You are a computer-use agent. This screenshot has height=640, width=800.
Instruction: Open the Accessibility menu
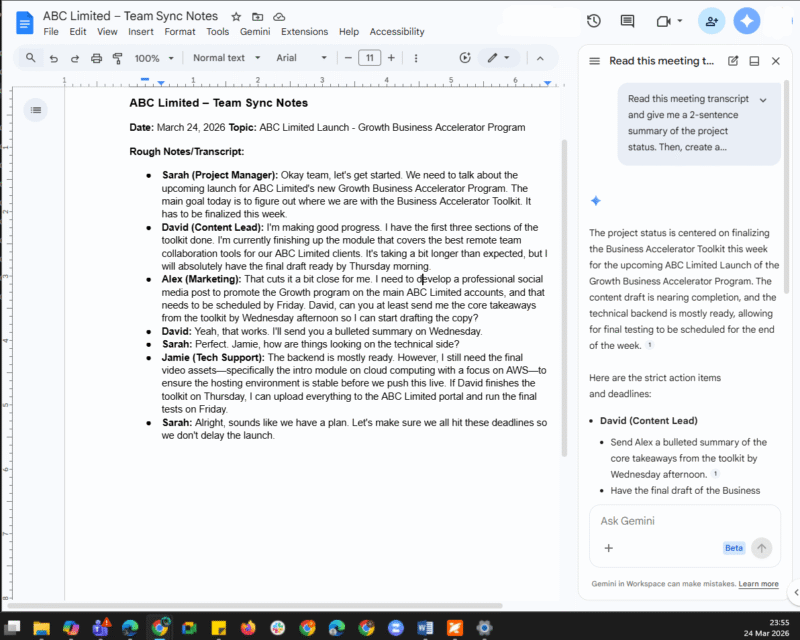397,32
